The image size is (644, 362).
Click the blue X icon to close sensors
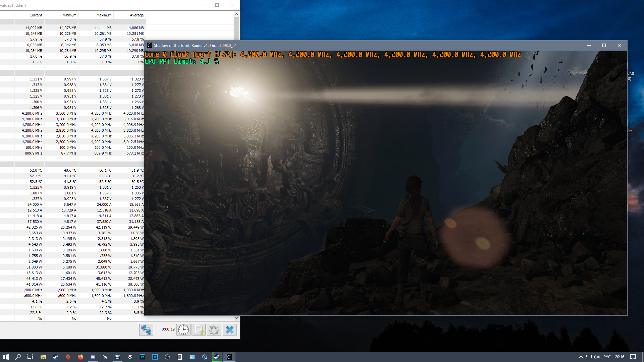tap(230, 330)
